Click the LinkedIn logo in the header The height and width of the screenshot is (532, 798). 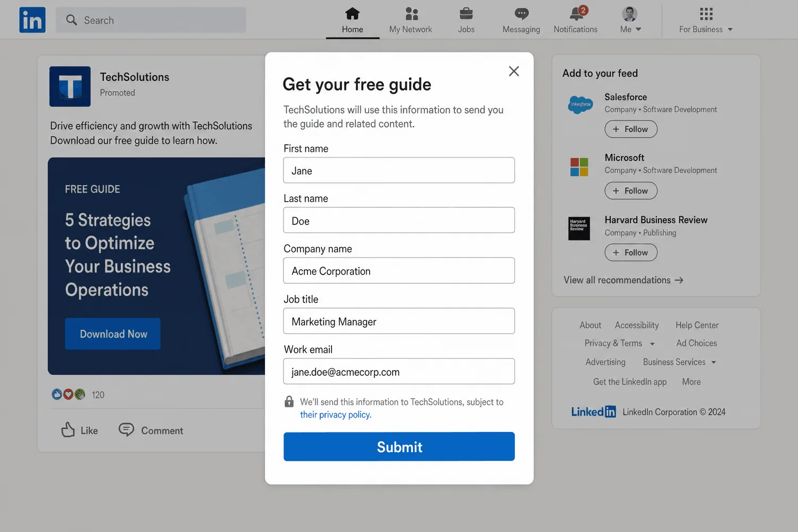coord(32,20)
